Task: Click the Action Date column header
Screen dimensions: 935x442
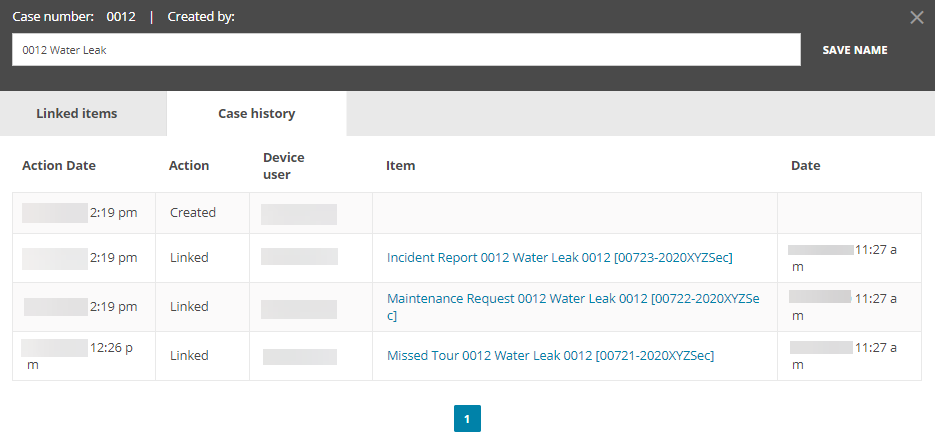Action: click(x=59, y=165)
